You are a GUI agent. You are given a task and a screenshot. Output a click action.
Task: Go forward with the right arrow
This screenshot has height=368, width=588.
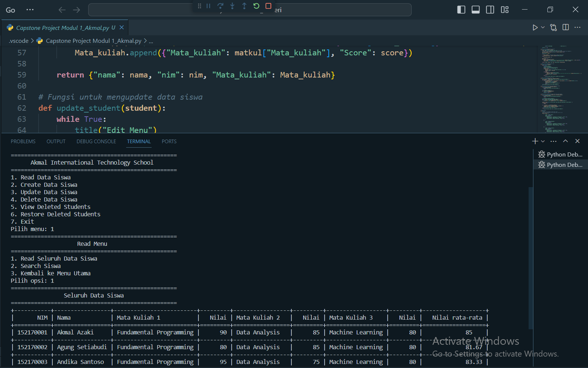tap(76, 10)
